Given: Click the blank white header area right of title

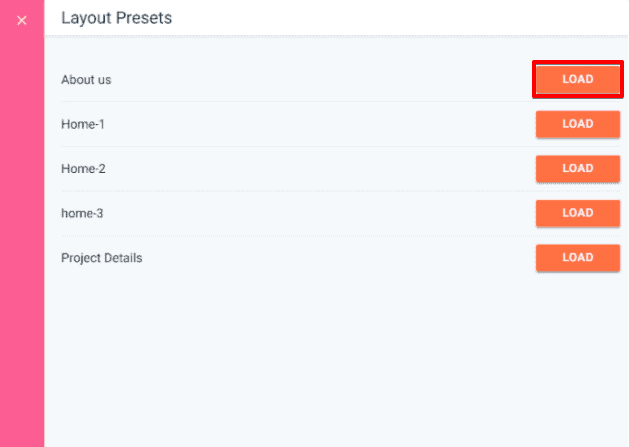Looking at the screenshot, I should click(x=400, y=18).
